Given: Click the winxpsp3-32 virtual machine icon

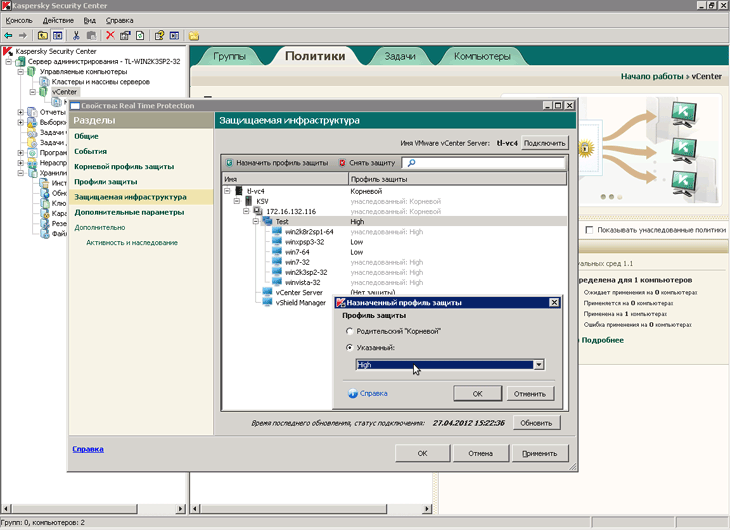Looking at the screenshot, I should [x=277, y=242].
